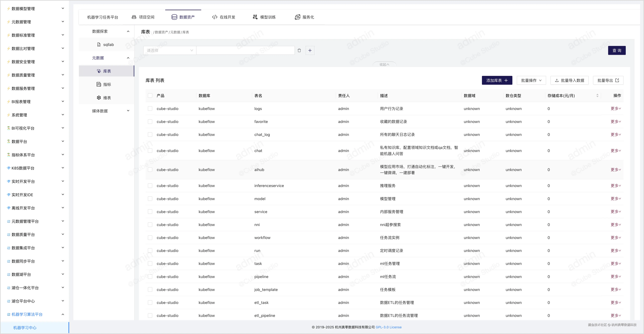Open the 批量操作 dropdown
Viewport: 644px width, 334px height.
point(531,81)
